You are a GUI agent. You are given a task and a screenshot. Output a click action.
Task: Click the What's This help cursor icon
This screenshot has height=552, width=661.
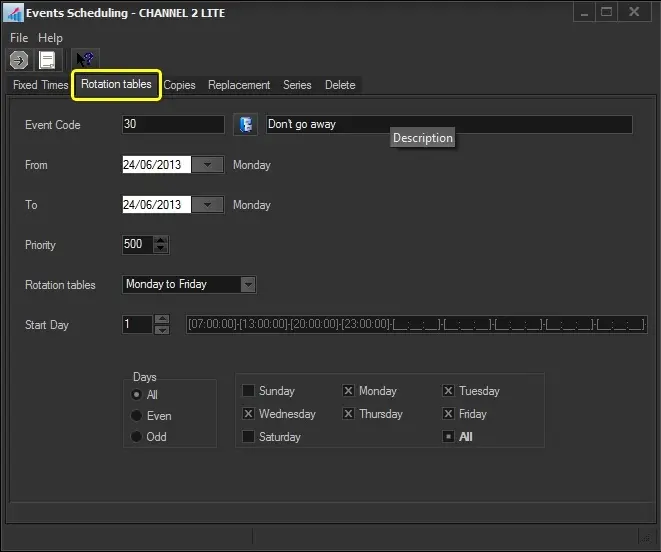[x=85, y=60]
